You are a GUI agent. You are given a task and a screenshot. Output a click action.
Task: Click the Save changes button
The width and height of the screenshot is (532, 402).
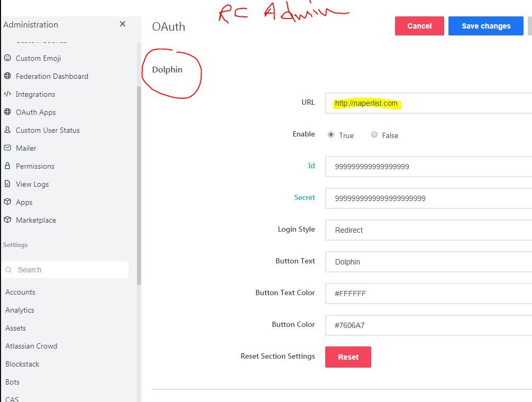point(486,26)
